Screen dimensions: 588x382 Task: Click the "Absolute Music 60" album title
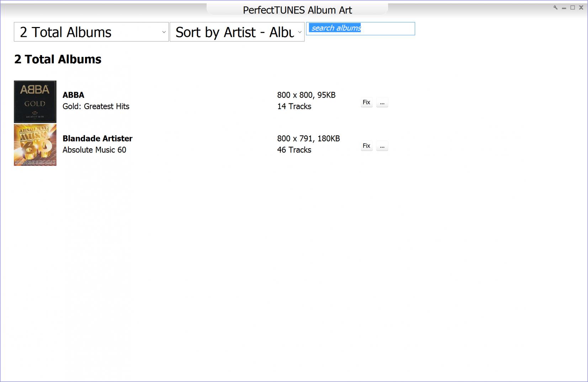94,150
